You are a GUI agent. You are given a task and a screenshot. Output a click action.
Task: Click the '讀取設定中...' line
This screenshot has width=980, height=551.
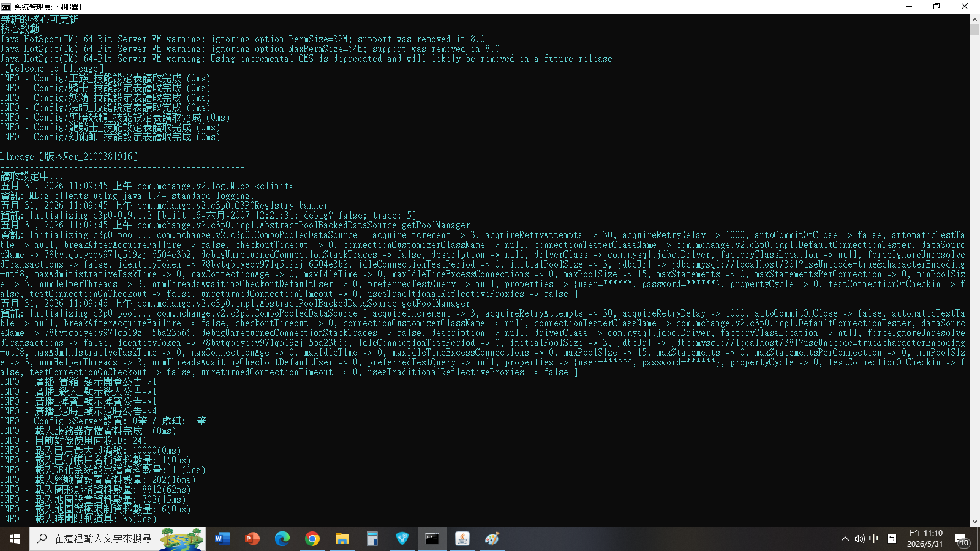point(32,176)
